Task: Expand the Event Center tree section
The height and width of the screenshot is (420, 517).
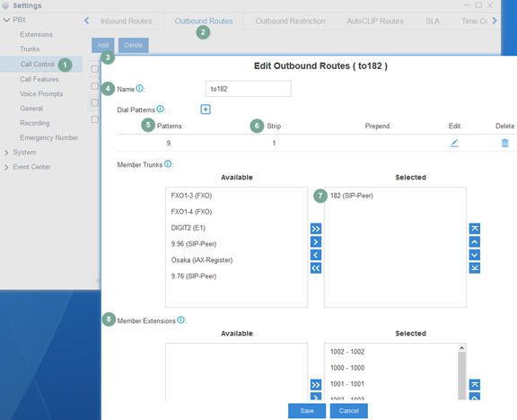Action: click(6, 167)
